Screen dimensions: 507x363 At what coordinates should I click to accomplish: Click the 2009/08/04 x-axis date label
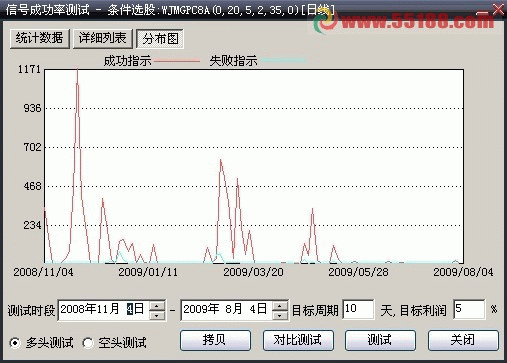click(463, 272)
